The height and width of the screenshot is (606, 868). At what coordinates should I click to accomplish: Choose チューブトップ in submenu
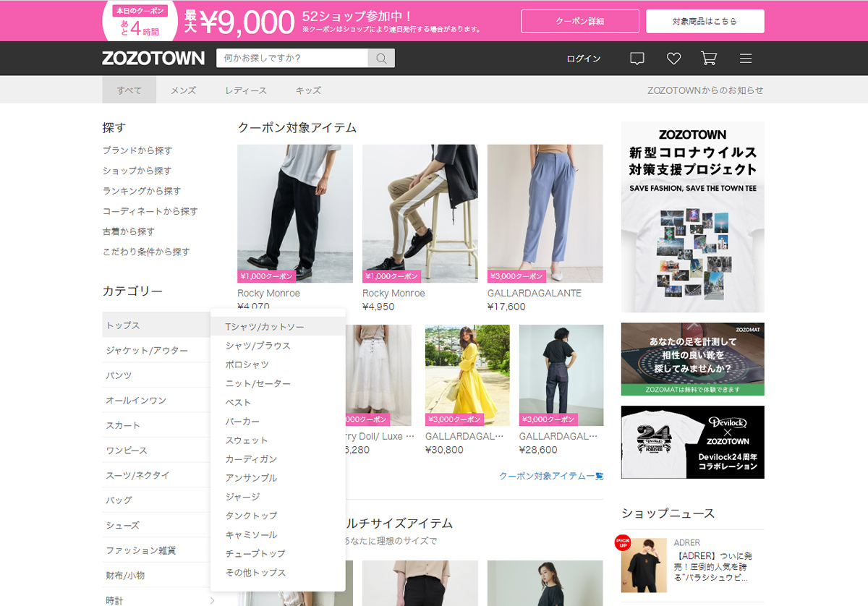(x=278, y=553)
